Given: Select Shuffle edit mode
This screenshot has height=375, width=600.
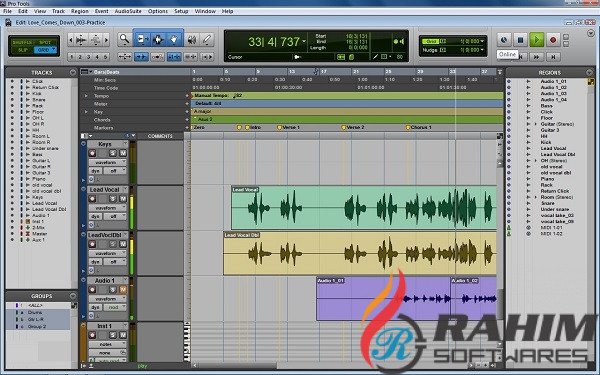Looking at the screenshot, I should [x=22, y=42].
